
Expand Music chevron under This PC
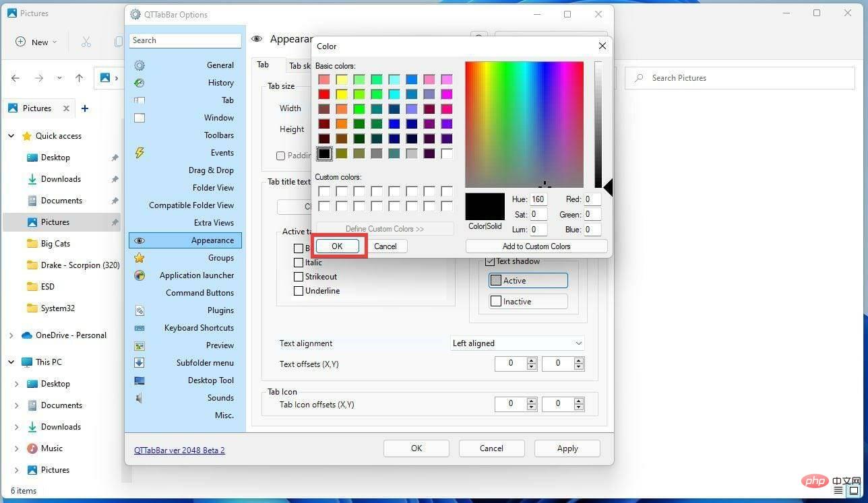coord(17,448)
